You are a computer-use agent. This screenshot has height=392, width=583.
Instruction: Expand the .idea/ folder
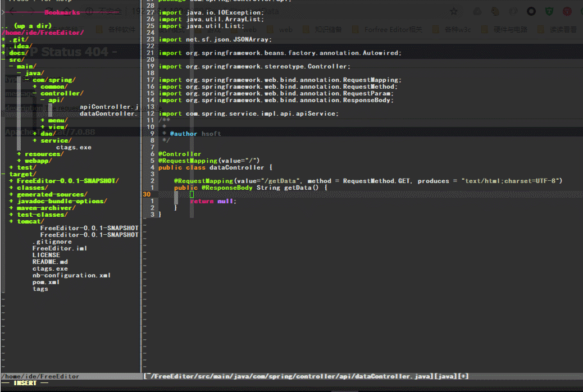(21, 45)
